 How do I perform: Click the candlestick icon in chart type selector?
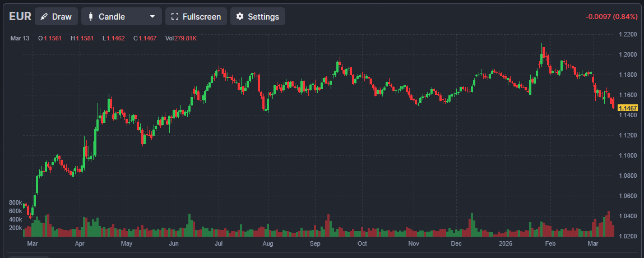[x=90, y=17]
